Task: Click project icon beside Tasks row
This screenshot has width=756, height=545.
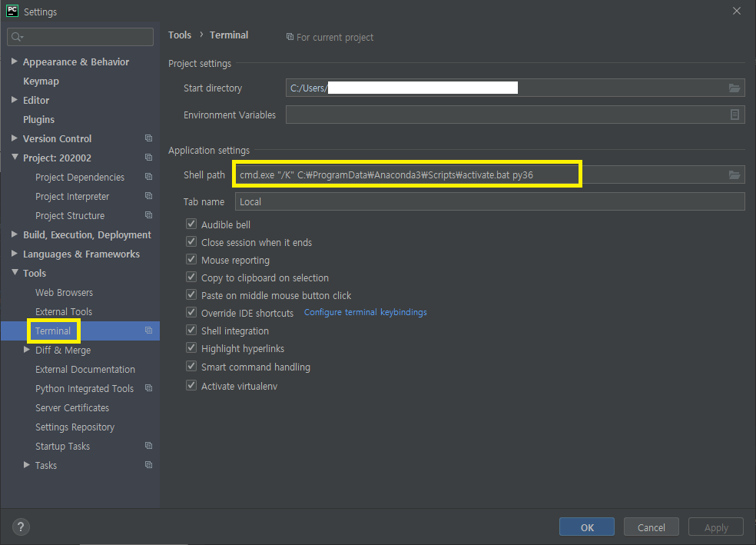Action: [x=148, y=465]
